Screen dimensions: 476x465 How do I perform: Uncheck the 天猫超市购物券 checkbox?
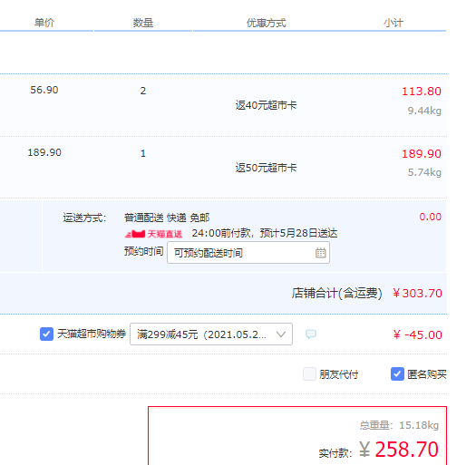click(46, 334)
